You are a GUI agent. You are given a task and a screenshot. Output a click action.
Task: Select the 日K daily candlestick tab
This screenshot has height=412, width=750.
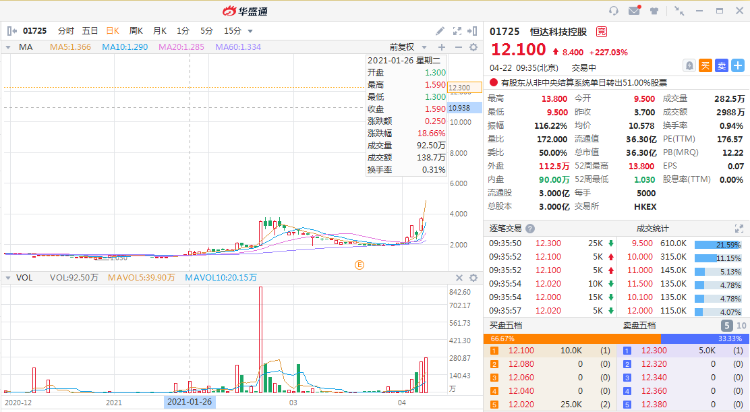tap(113, 31)
